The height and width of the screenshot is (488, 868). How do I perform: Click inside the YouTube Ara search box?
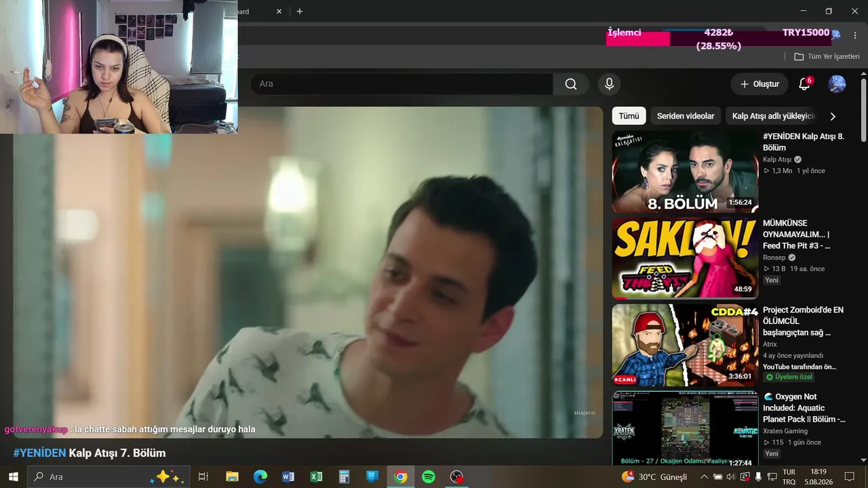click(x=401, y=84)
